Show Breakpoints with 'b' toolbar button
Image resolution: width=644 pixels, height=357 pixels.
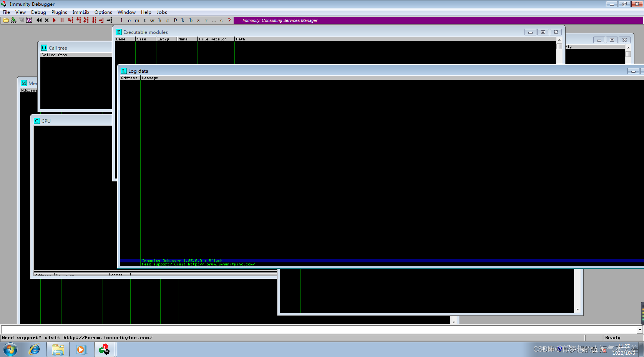tap(191, 20)
